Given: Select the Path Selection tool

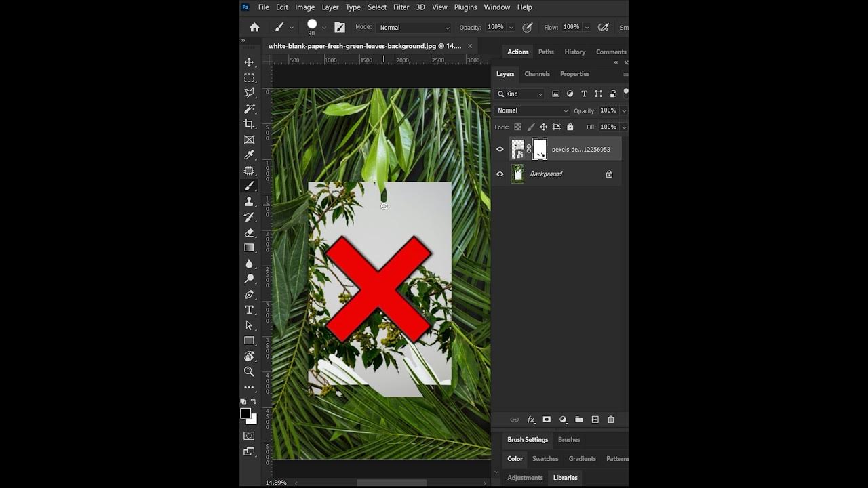Looking at the screenshot, I should click(249, 325).
